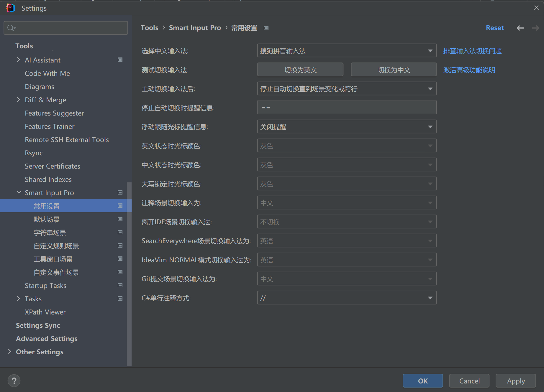Open the Advanced Settings page
The image size is (544, 392).
click(47, 338)
